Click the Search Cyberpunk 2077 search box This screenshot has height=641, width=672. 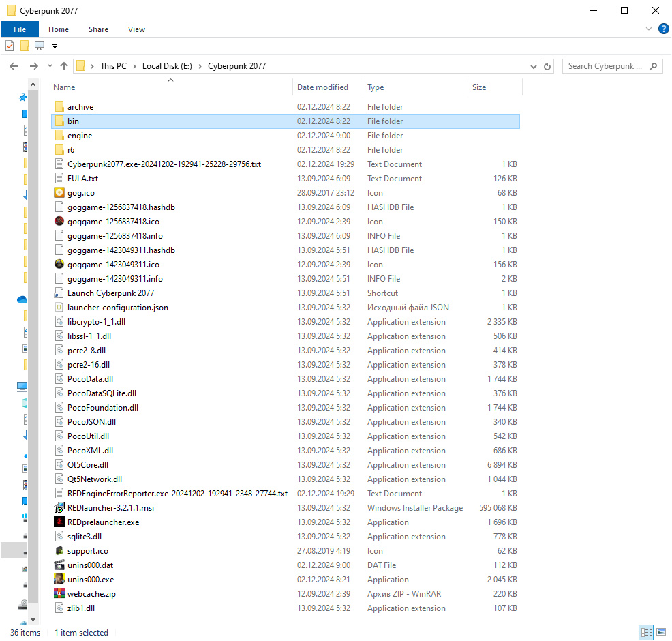click(605, 66)
